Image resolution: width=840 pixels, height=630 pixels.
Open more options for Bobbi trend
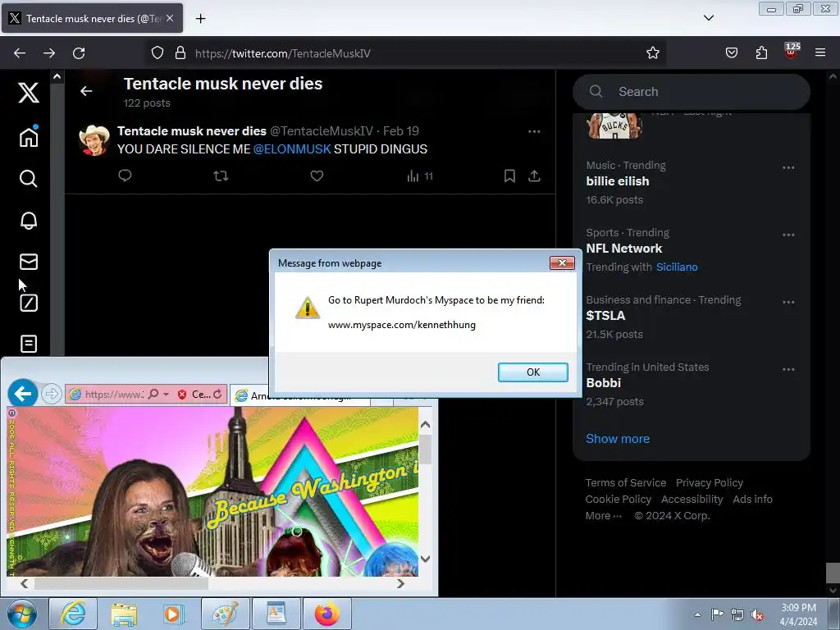pyautogui.click(x=788, y=370)
